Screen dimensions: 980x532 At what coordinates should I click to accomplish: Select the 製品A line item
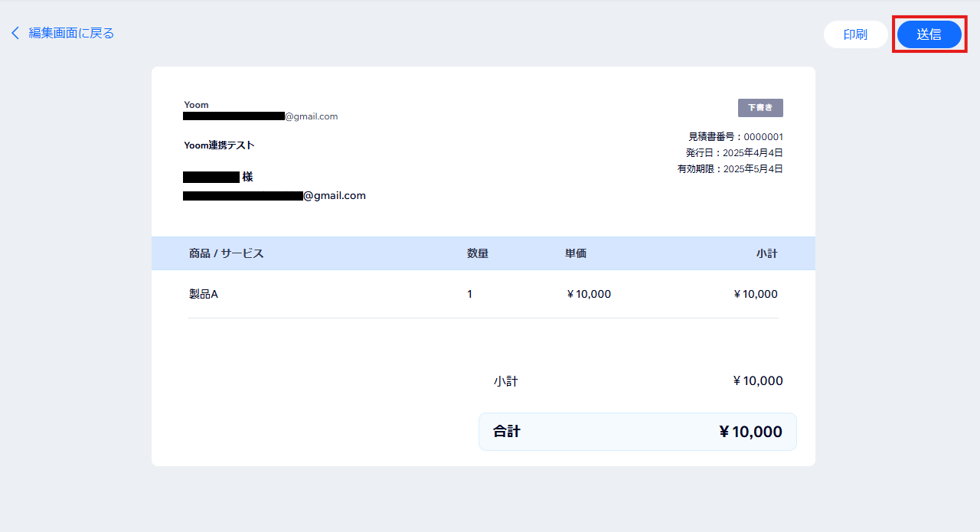click(x=204, y=294)
